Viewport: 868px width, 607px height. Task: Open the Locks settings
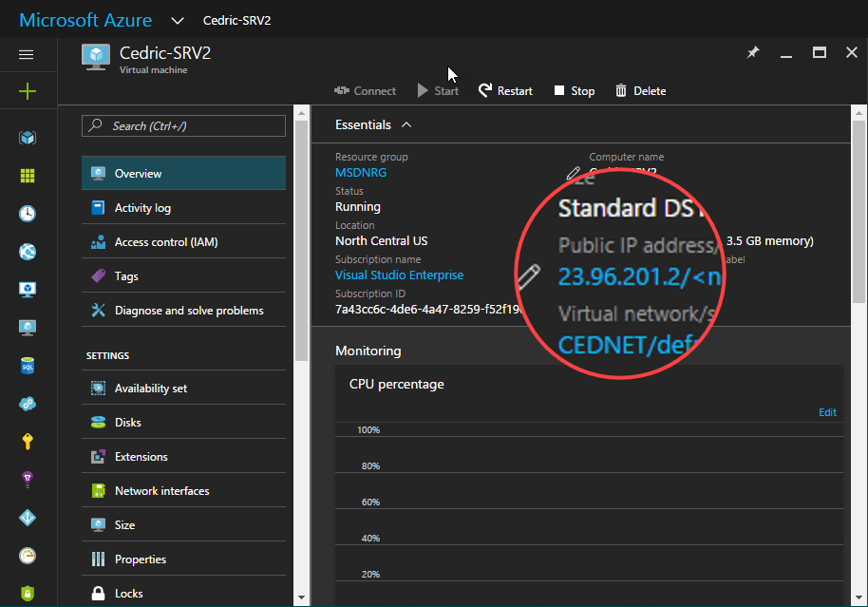[184, 593]
